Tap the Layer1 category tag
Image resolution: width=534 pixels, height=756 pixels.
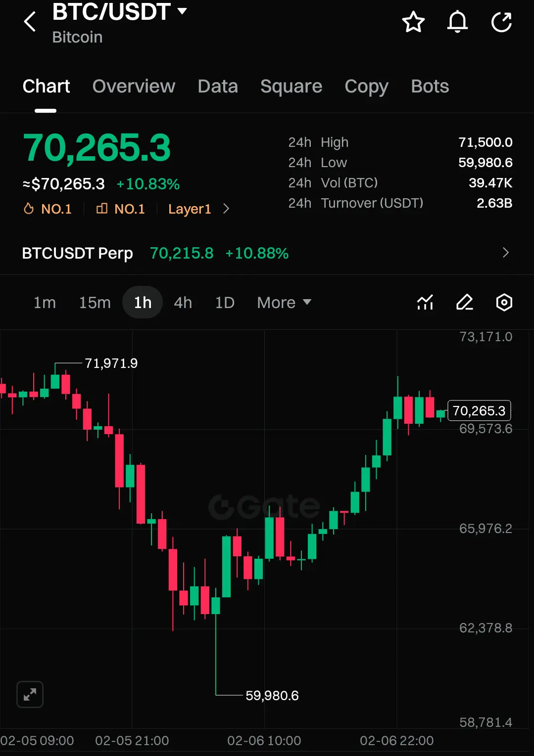pyautogui.click(x=190, y=209)
